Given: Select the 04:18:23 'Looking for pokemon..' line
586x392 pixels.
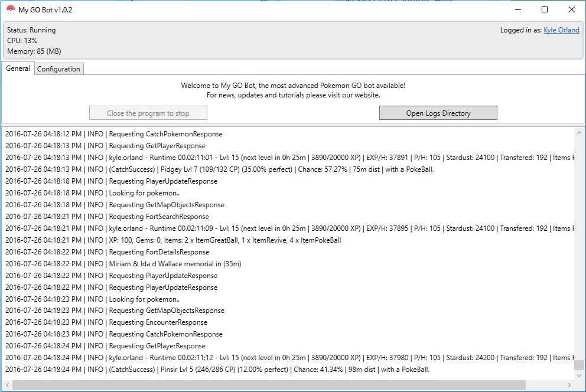Looking at the screenshot, I should pos(92,299).
